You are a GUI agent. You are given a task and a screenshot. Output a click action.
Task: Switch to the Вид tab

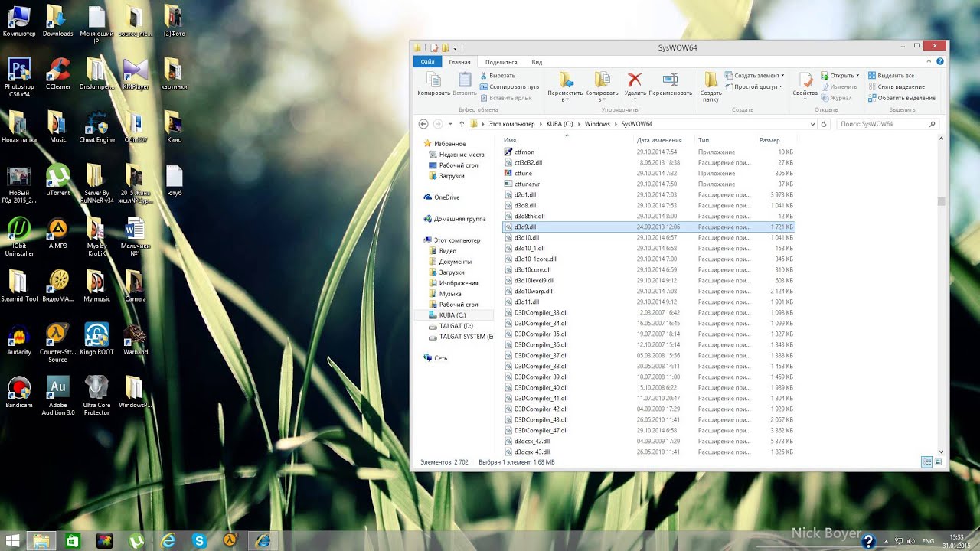[537, 62]
